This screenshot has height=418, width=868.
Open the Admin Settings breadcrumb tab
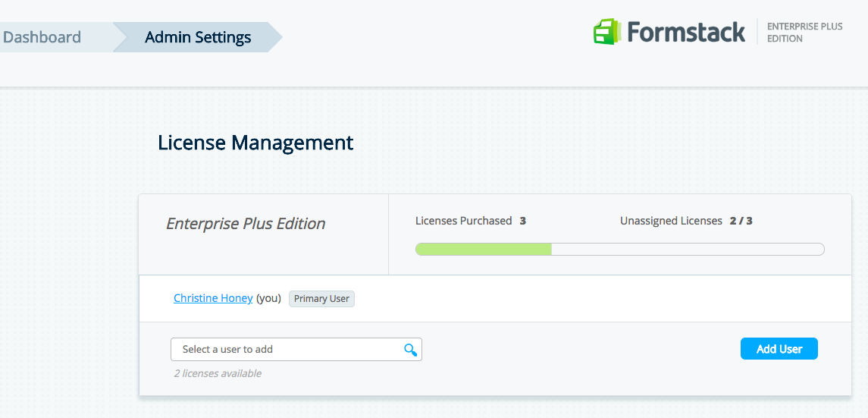198,37
